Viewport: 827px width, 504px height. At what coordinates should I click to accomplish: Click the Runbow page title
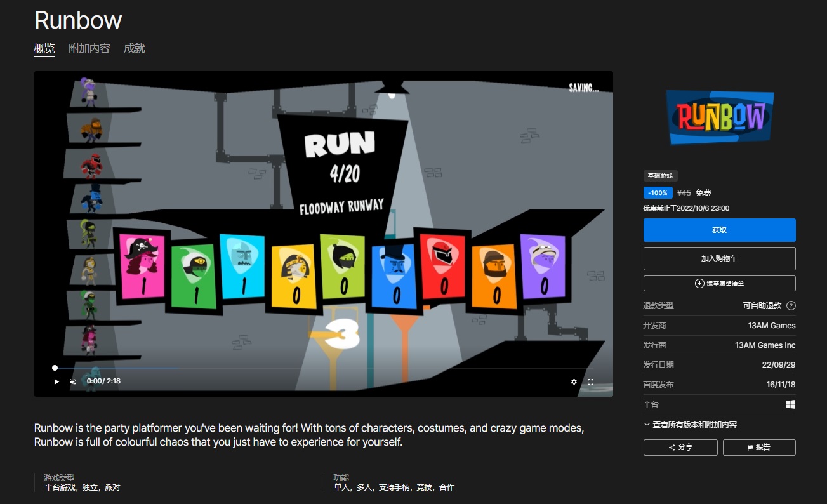coord(78,20)
